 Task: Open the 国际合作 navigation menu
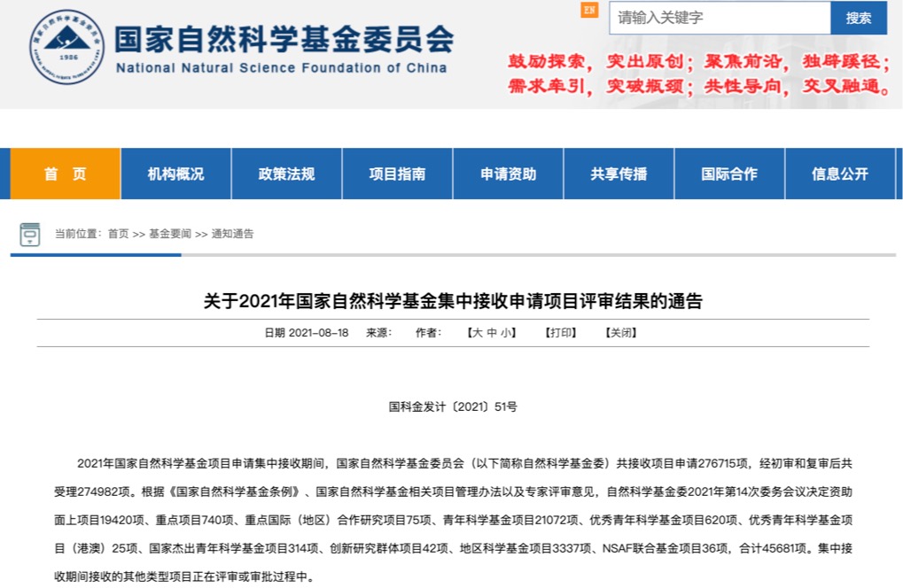(729, 174)
